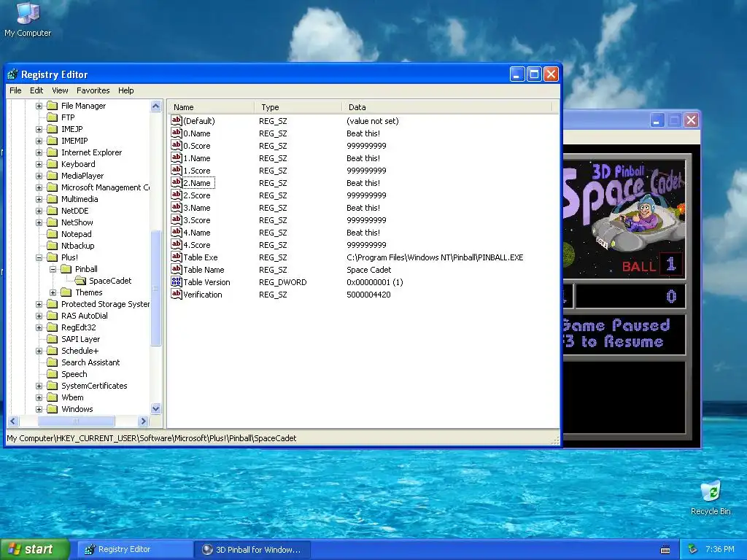Click the network tray icon near the clock

[x=693, y=550]
